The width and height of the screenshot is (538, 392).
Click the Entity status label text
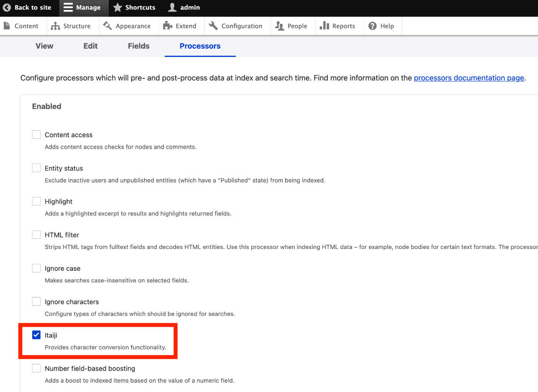[64, 168]
